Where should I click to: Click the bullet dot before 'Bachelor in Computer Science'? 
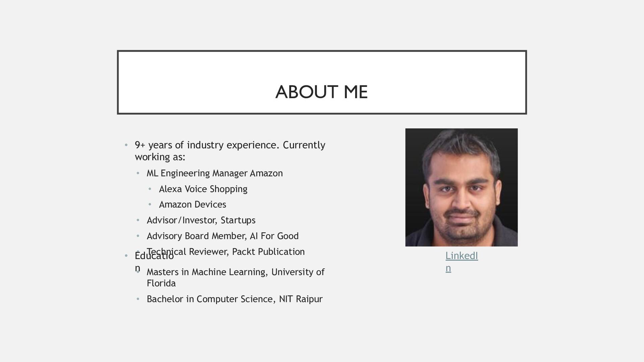click(x=138, y=299)
